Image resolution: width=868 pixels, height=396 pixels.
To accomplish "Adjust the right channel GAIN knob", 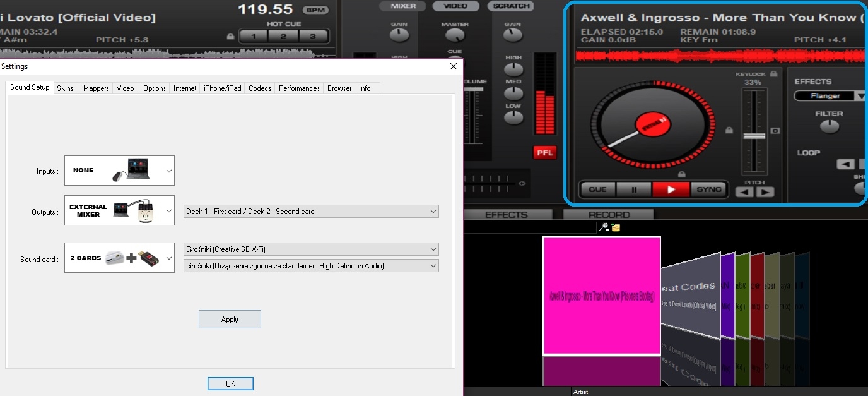I will coord(513,35).
